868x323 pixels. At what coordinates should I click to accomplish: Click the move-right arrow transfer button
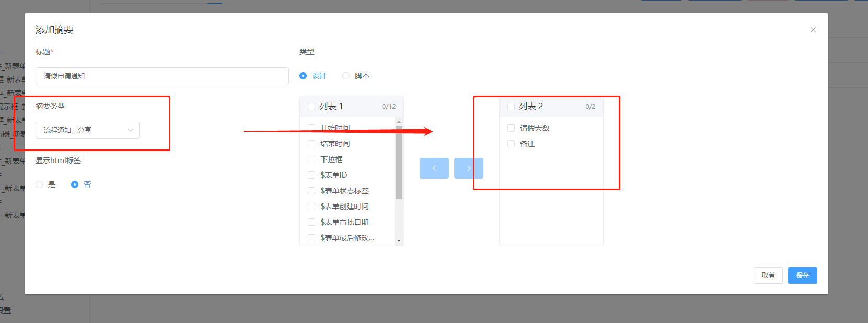pos(468,168)
